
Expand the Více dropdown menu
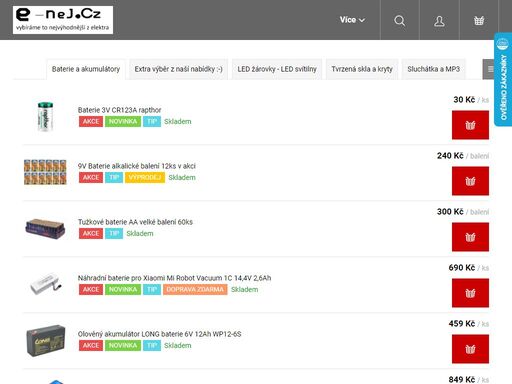352,20
